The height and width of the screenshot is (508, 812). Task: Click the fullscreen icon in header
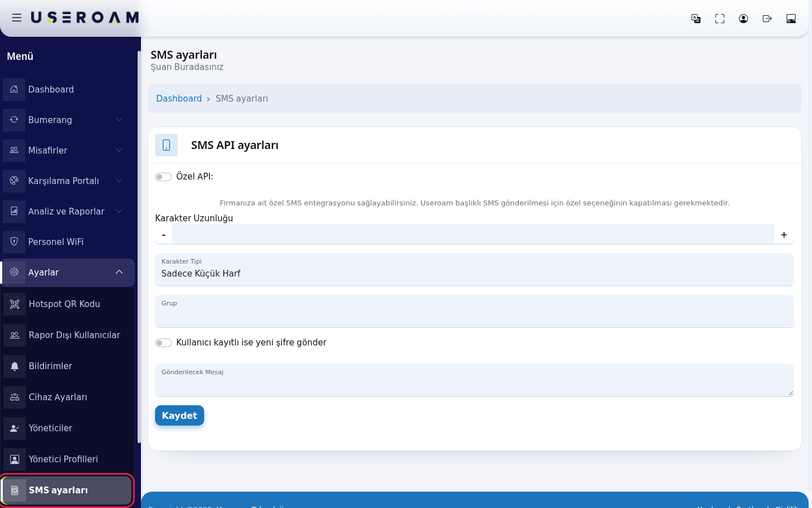coord(720,19)
